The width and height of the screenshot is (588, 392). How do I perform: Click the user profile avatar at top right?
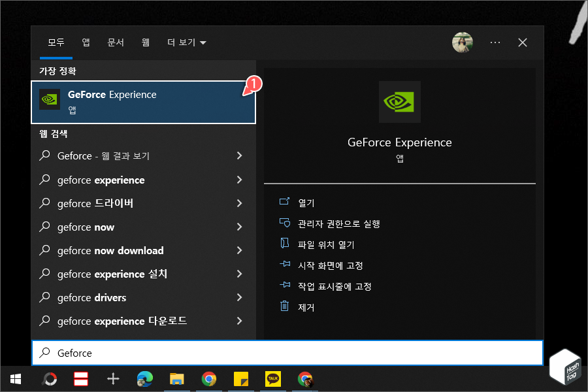463,42
